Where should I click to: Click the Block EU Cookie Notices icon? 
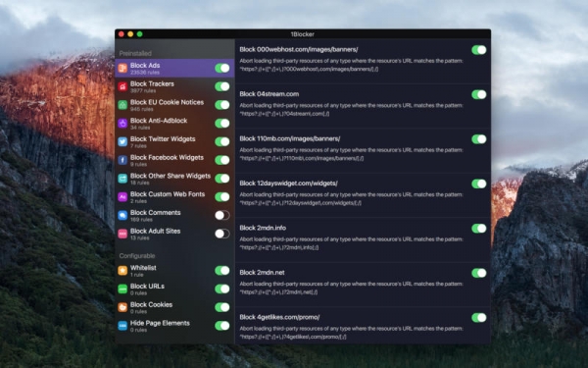(122, 105)
